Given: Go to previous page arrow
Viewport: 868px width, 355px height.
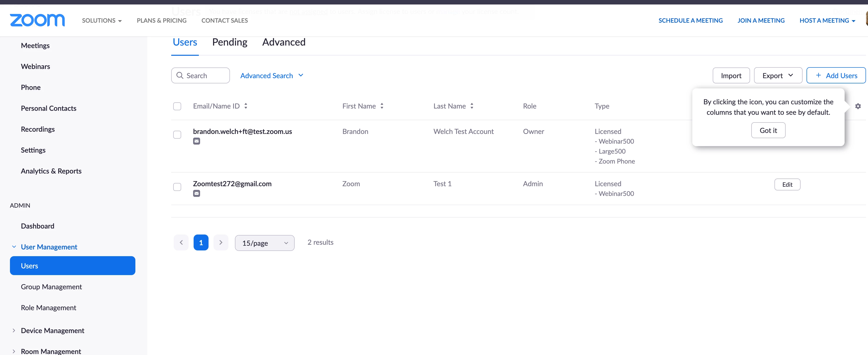Looking at the screenshot, I should tap(181, 242).
